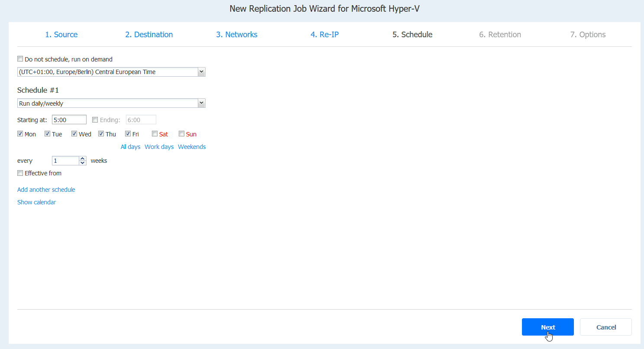The image size is (644, 349).
Task: Decrease weeks interval with down arrow
Action: [x=83, y=163]
